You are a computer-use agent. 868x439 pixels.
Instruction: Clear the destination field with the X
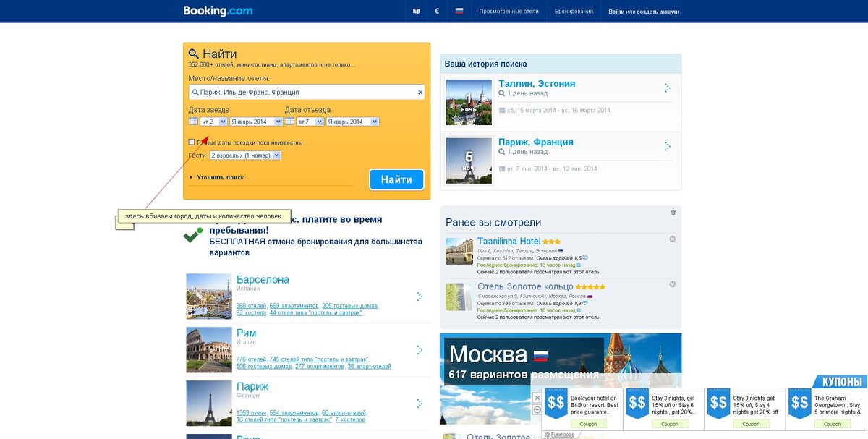[x=420, y=93]
